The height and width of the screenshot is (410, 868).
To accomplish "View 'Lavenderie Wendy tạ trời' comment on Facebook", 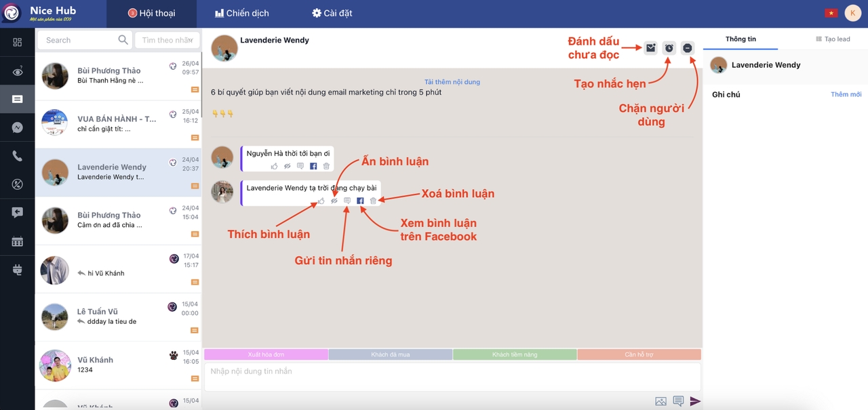I will [360, 201].
